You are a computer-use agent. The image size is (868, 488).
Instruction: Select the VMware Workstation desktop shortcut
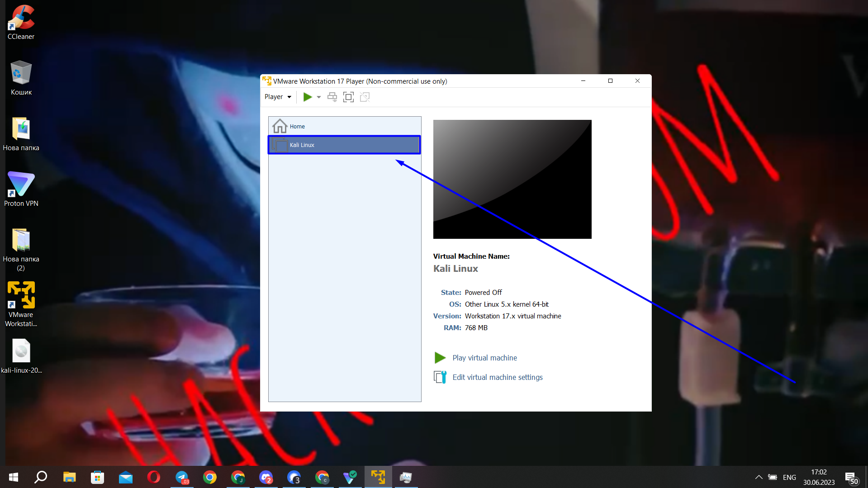21,305
